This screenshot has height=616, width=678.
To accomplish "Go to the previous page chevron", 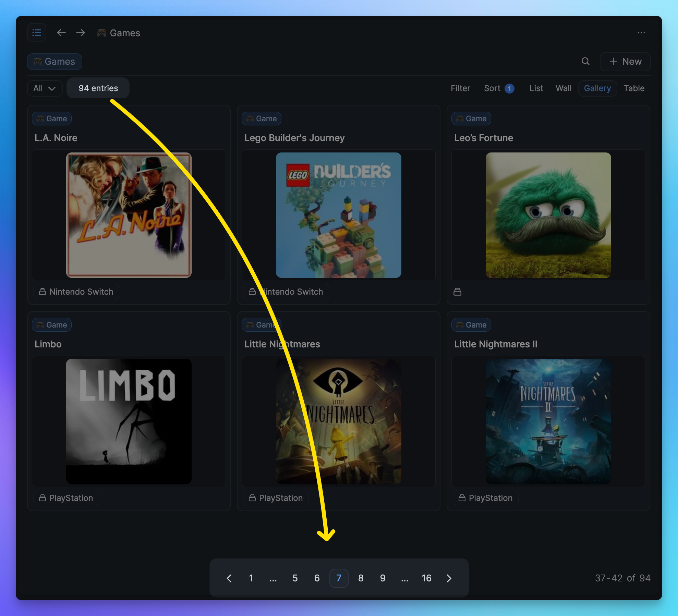I will [x=229, y=578].
